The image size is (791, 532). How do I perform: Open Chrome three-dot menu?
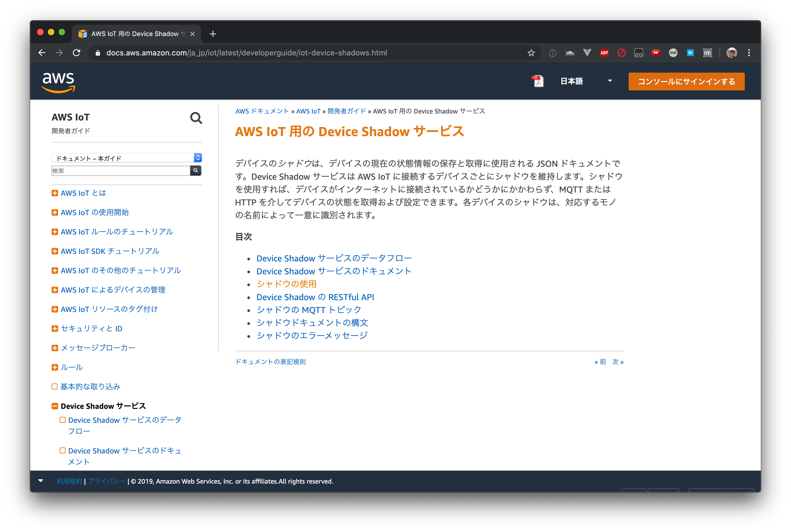749,53
